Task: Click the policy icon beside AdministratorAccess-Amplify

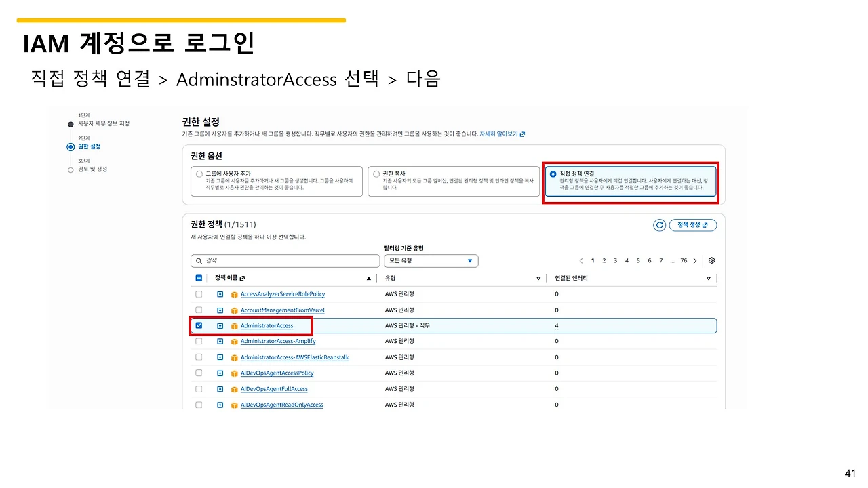Action: (235, 341)
